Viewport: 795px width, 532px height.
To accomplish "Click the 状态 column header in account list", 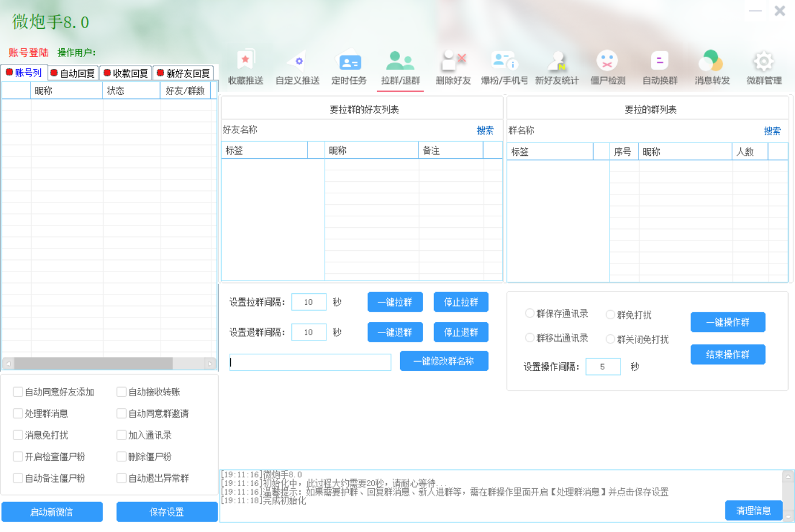I will 131,91.
